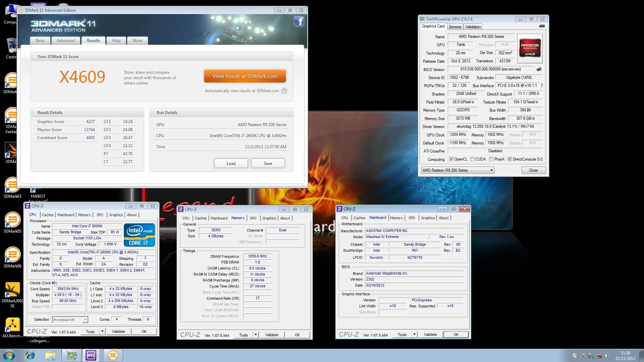Image resolution: width=644 pixels, height=362 pixels.
Task: Enable automatically view results at 3DMark.com
Action: 284,91
